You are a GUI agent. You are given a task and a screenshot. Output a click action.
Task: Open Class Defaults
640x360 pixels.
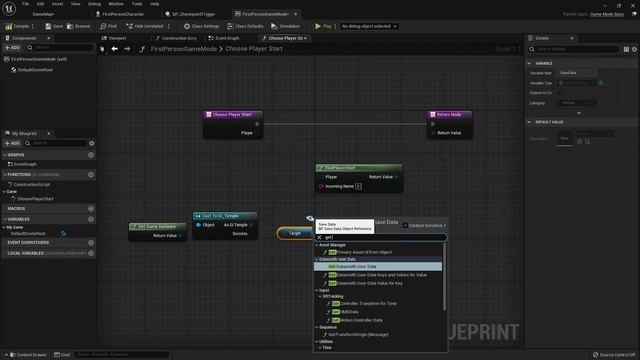point(245,26)
